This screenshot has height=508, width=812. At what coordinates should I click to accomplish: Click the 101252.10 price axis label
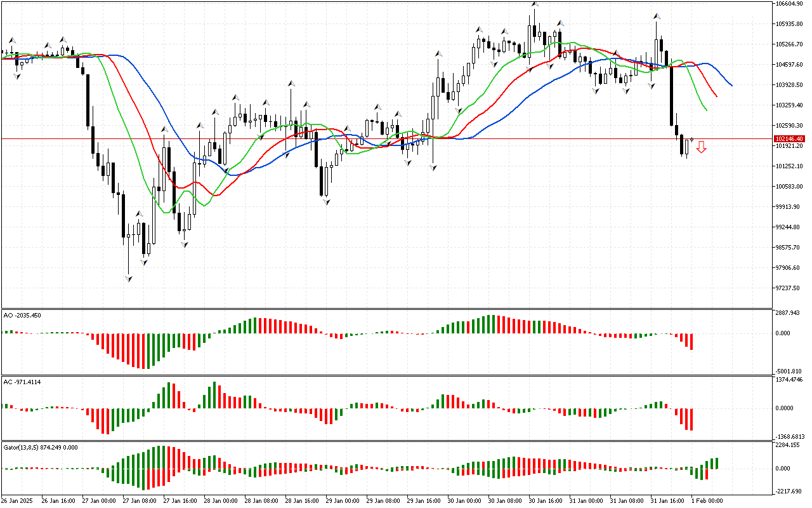[789, 166]
